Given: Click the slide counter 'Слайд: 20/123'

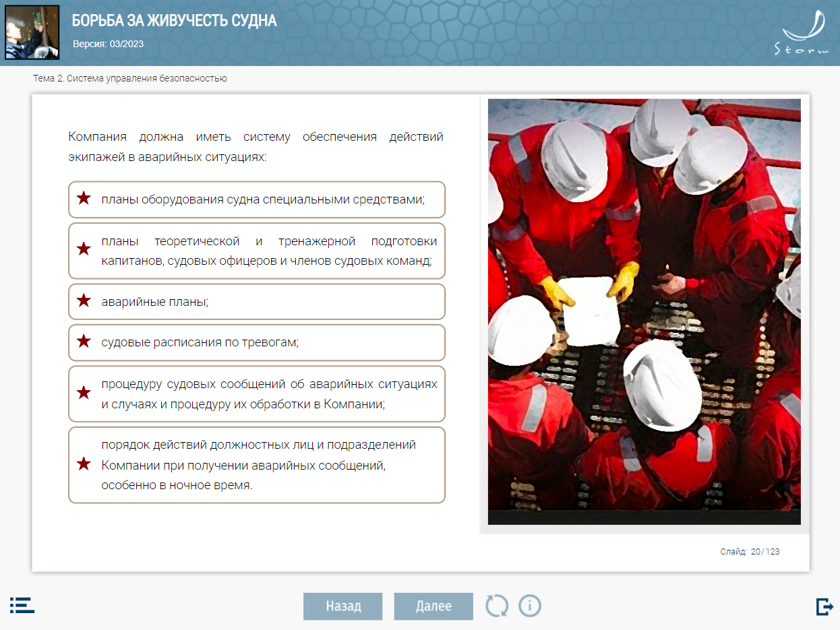Looking at the screenshot, I should 750,552.
